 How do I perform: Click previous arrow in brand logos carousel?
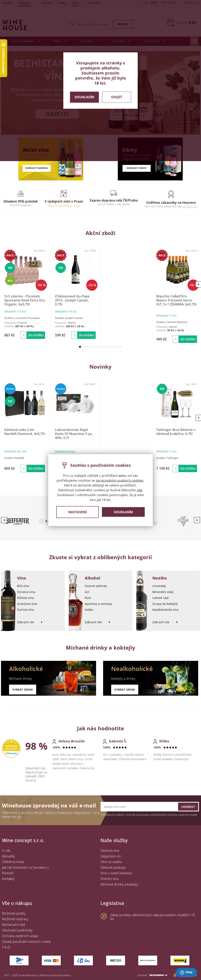pos(4,520)
